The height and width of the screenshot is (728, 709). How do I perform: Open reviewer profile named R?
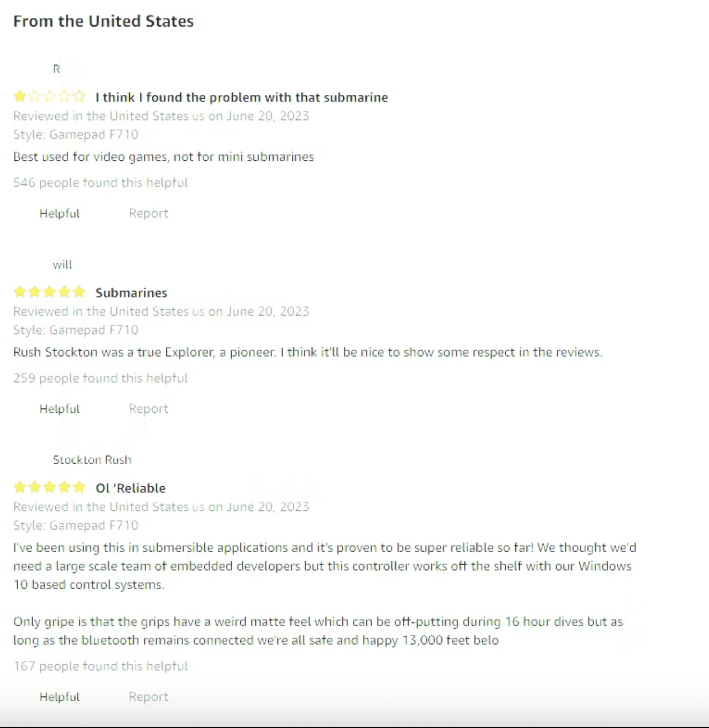tap(56, 69)
